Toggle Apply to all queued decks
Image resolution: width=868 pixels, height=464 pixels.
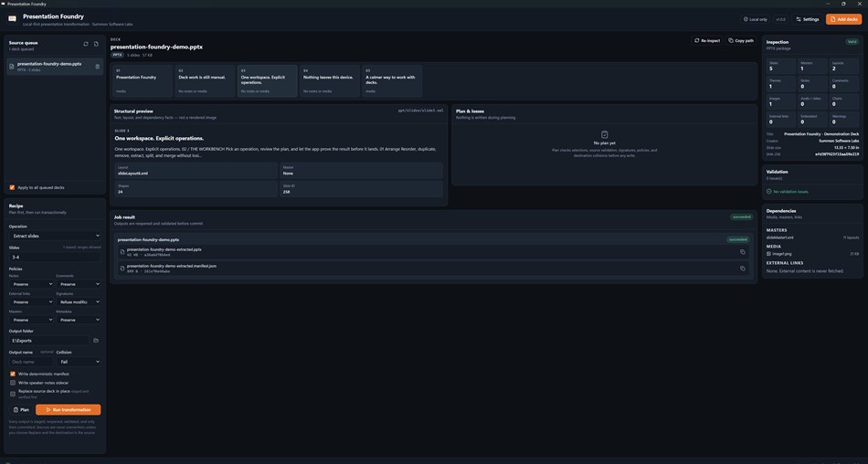click(x=12, y=188)
